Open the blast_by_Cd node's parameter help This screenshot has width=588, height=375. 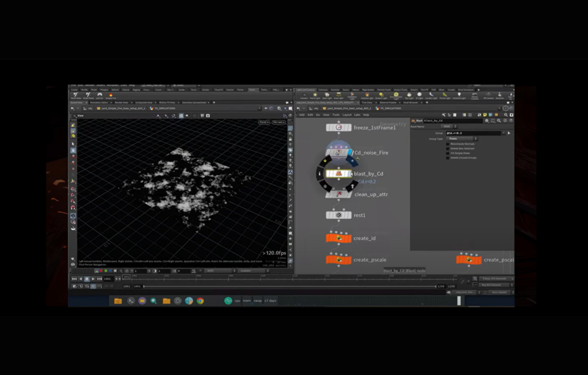click(x=511, y=121)
